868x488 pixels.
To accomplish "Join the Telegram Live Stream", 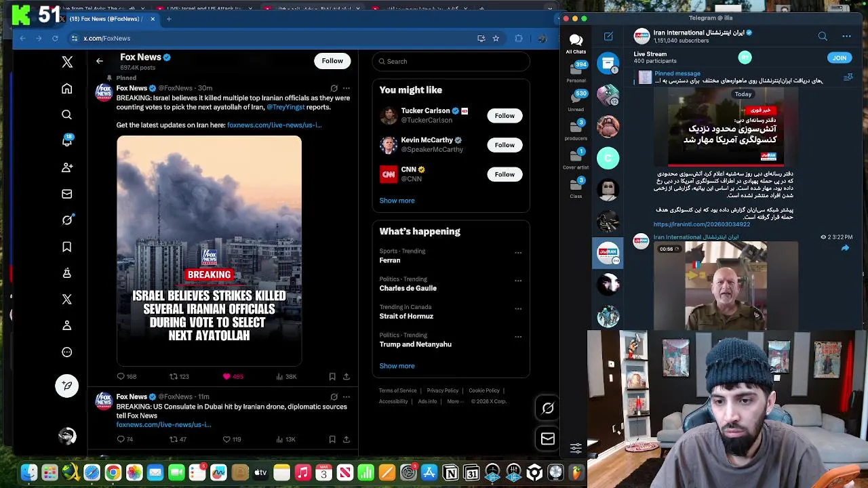I will pos(840,58).
